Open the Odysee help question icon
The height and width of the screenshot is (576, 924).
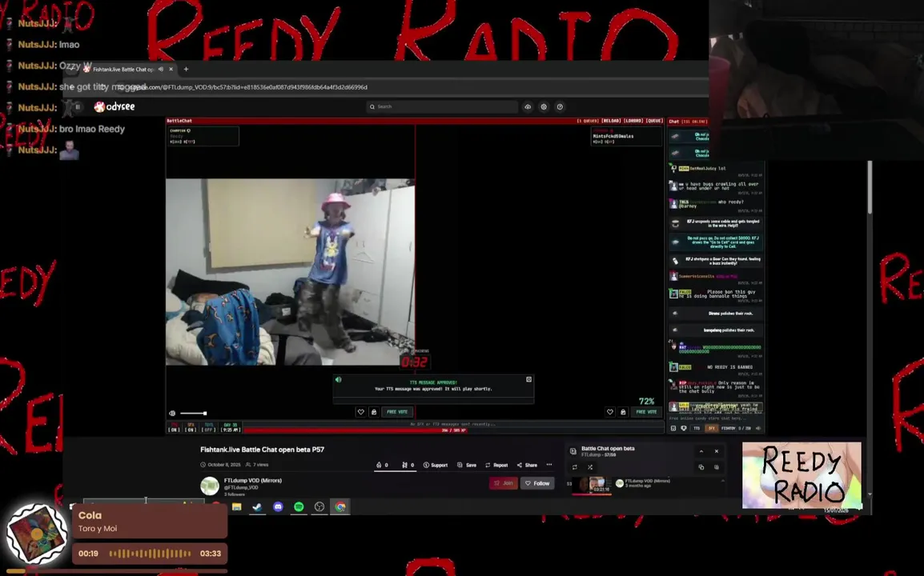560,106
